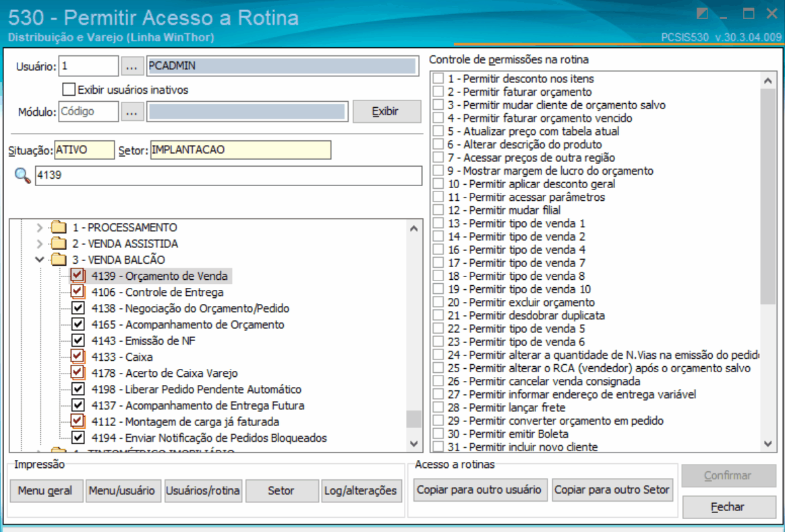
Task: Uncheck 4143 - Emissão de NF checkbox
Action: tap(78, 341)
